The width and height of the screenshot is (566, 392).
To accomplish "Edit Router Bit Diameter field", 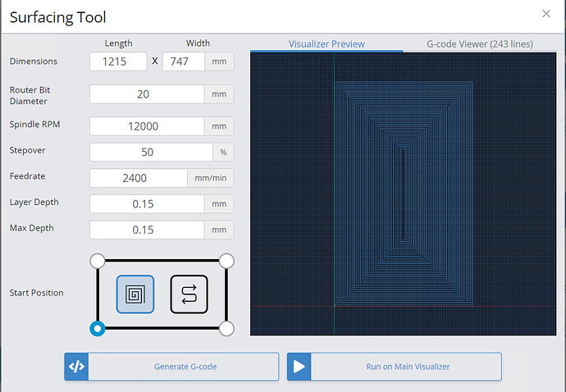I will point(147,94).
